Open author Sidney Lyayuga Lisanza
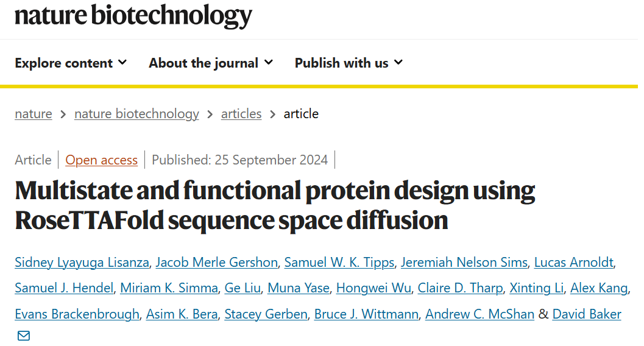The height and width of the screenshot is (346, 644). (82, 263)
